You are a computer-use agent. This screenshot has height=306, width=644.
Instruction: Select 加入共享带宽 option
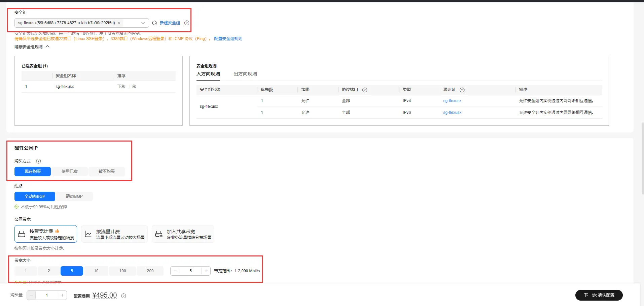point(183,234)
